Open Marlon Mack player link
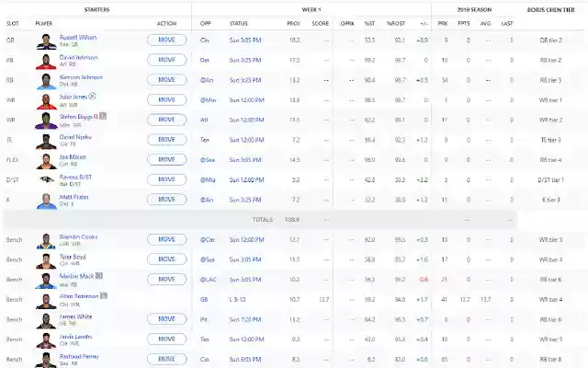Image resolution: width=588 pixels, height=368 pixels. coord(76,276)
